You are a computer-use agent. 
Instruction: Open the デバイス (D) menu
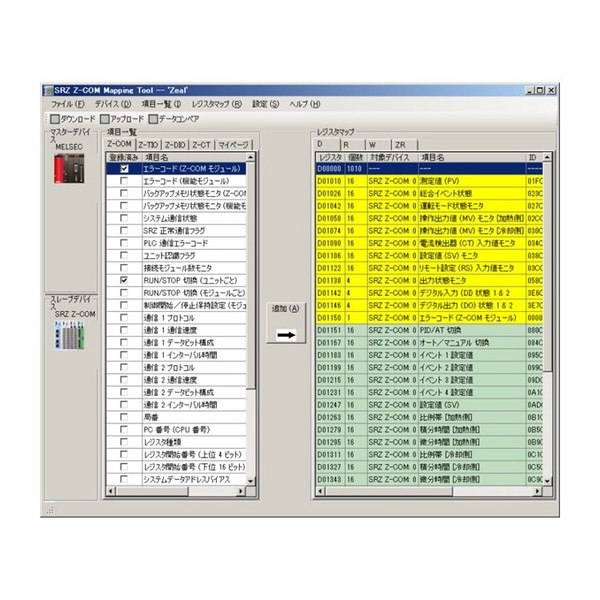(113, 104)
